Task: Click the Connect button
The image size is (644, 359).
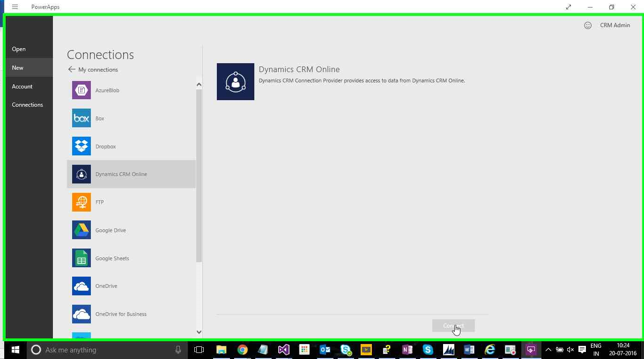Action: [x=453, y=326]
